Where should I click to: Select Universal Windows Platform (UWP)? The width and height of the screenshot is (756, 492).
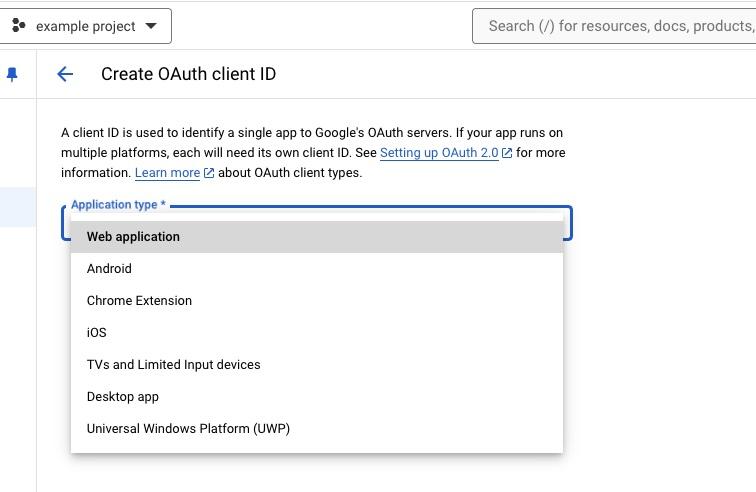pos(317,428)
